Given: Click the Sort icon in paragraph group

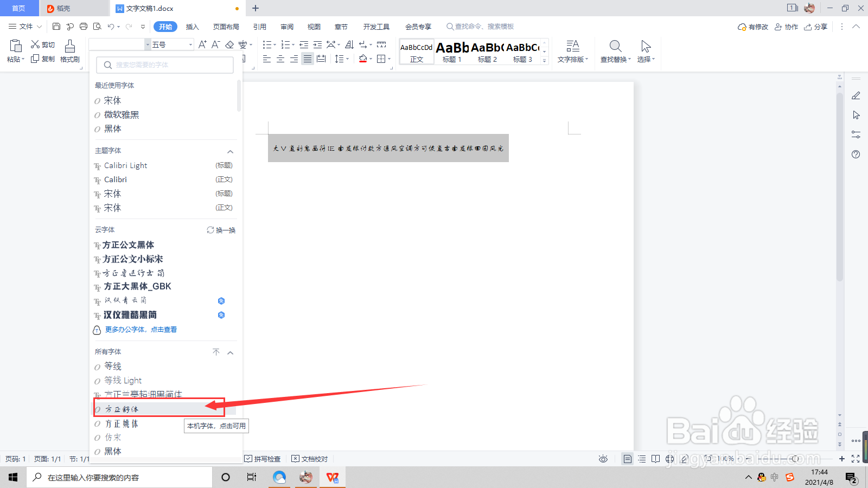Looking at the screenshot, I should pyautogui.click(x=349, y=44).
